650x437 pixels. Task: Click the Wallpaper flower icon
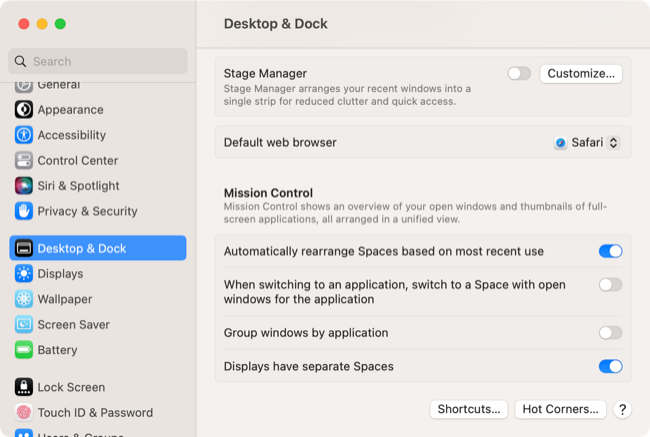tap(24, 299)
